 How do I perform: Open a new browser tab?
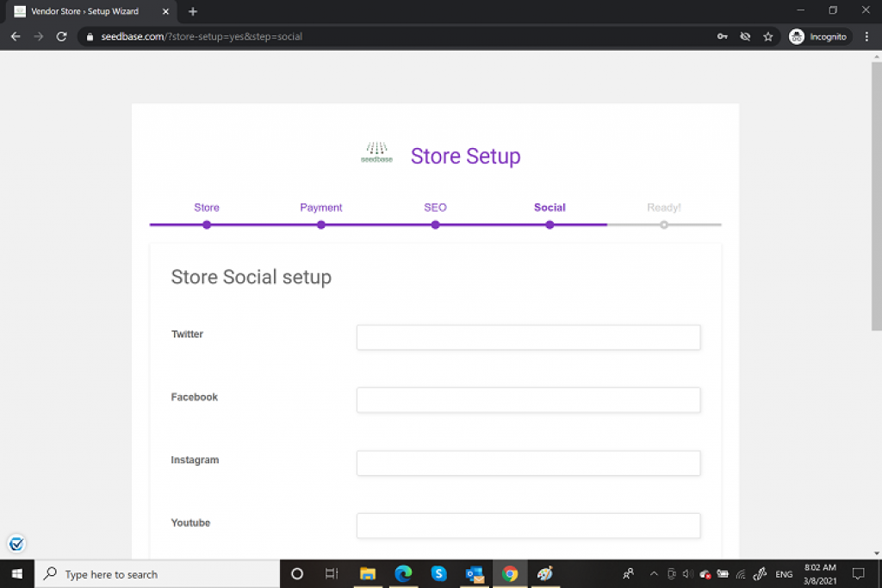[x=193, y=11]
